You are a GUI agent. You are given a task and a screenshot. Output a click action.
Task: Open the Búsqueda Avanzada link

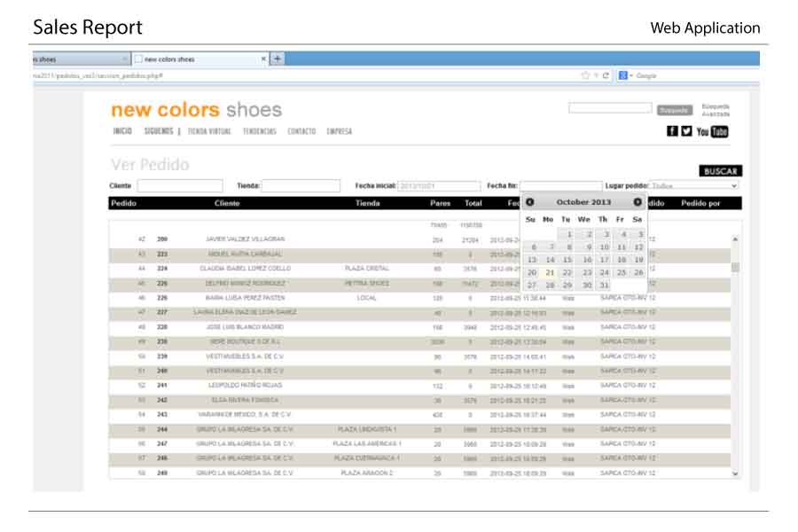click(x=716, y=110)
